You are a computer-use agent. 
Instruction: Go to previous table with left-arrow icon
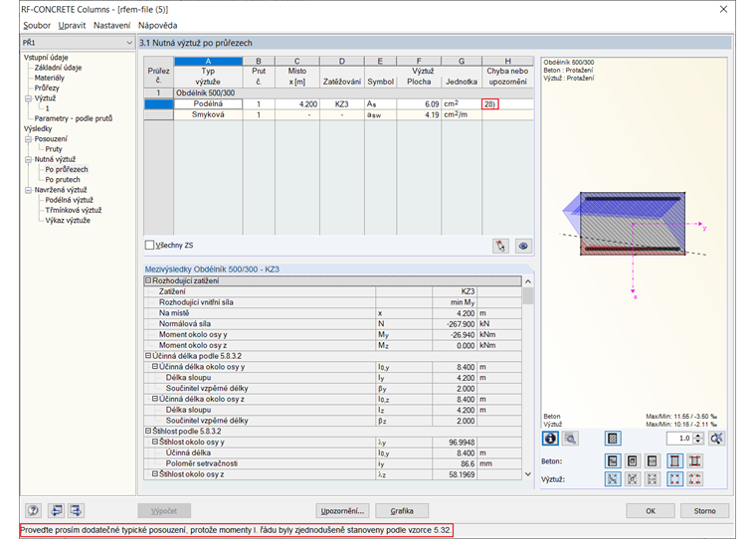(57, 510)
